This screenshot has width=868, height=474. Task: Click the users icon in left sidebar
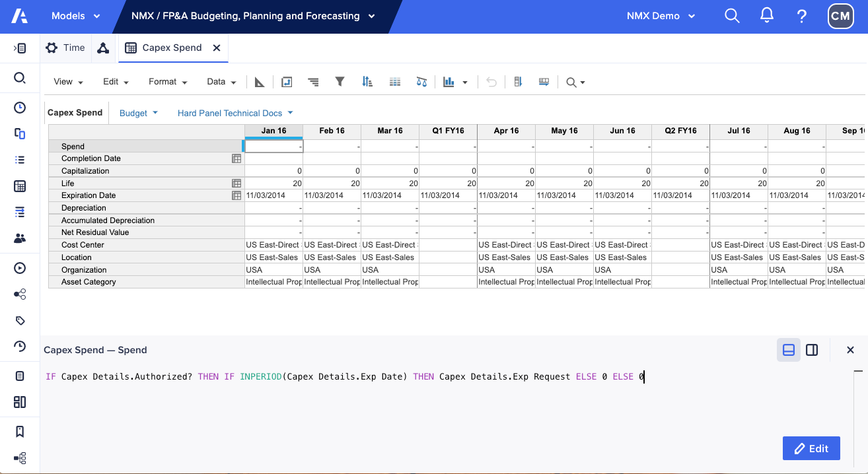(20, 238)
